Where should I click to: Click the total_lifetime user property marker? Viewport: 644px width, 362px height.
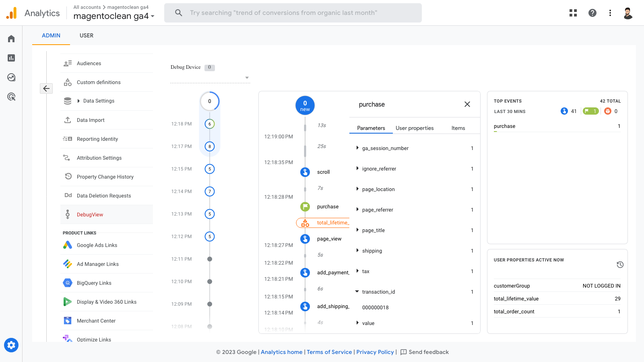point(323,223)
